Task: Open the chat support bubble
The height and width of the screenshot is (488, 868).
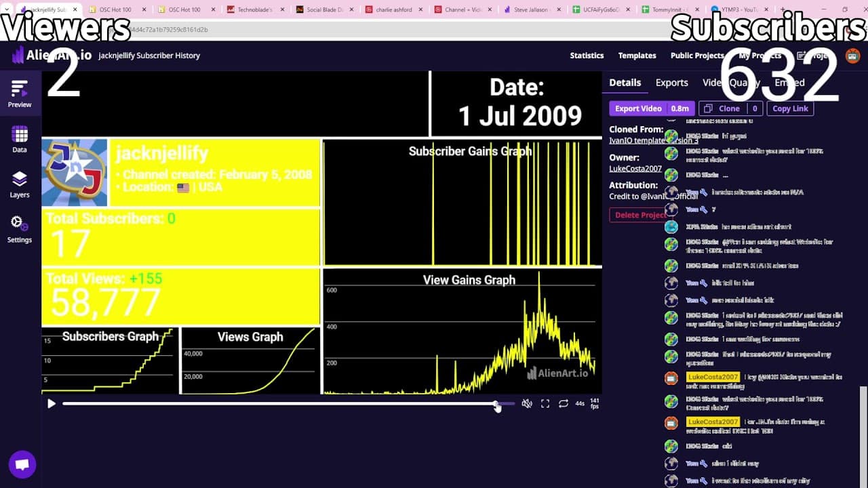Action: (x=22, y=465)
